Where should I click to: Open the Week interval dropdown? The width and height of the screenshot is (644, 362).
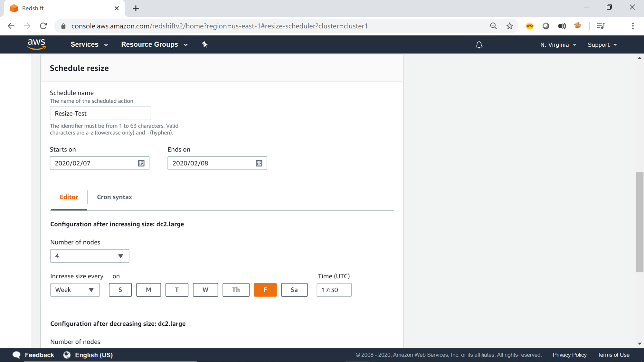75,290
